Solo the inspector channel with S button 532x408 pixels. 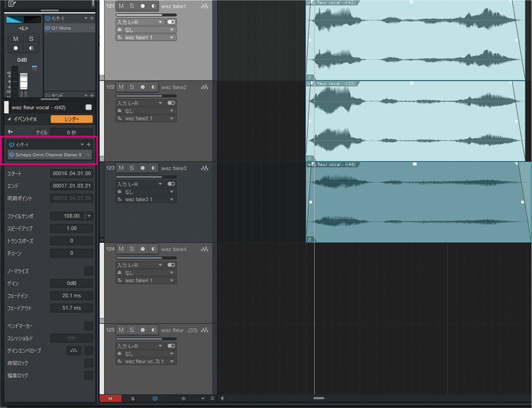(x=31, y=39)
